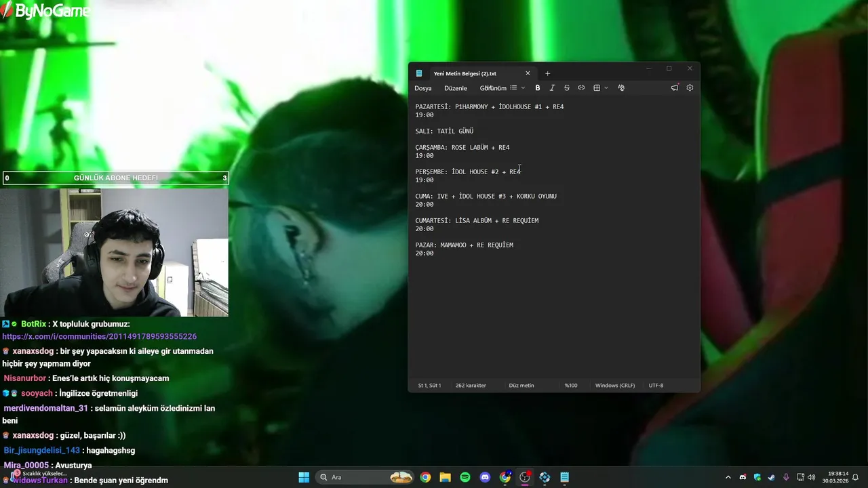Insert a link in Notepad toolbar
The image size is (868, 488).
pos(581,88)
